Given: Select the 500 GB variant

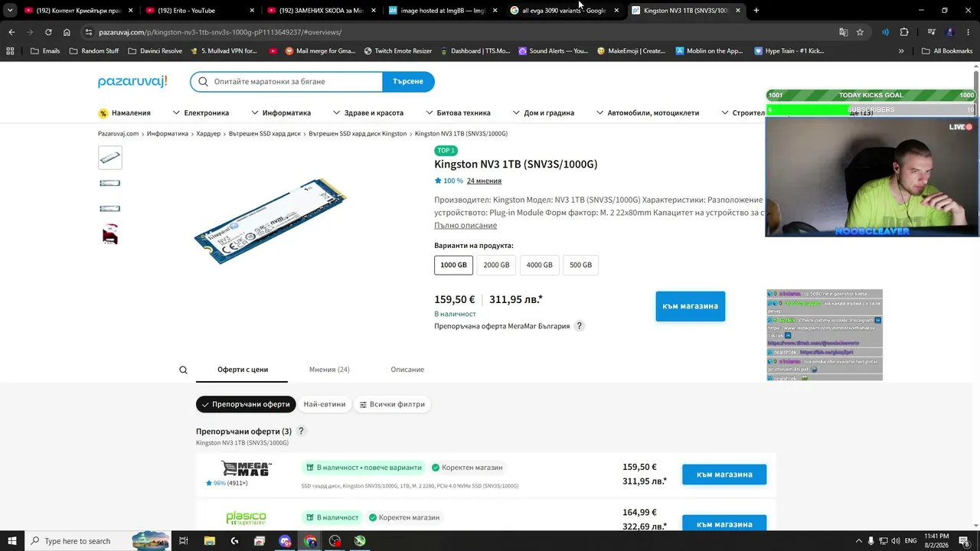Looking at the screenshot, I should click(x=580, y=265).
